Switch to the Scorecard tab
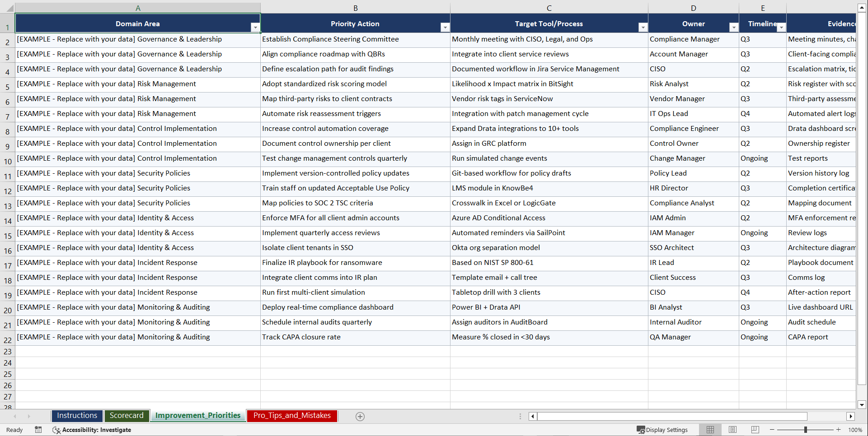868x436 pixels. pos(127,416)
